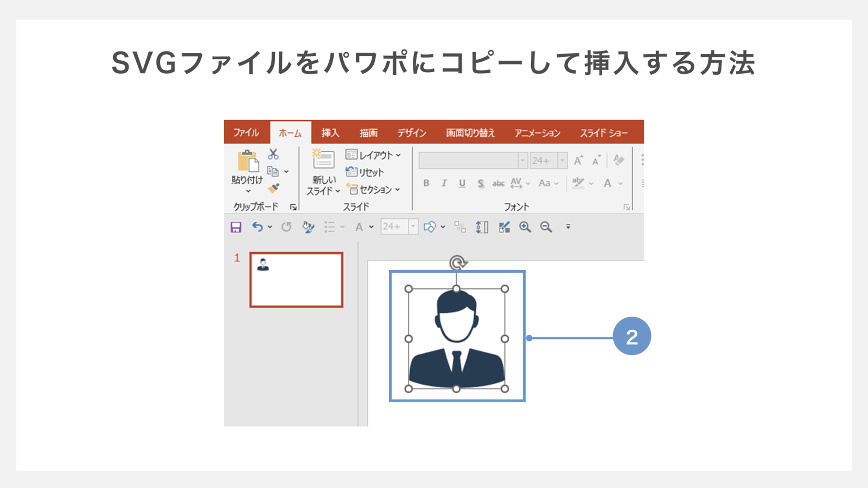Click the Zoom Out magnifier

[546, 227]
